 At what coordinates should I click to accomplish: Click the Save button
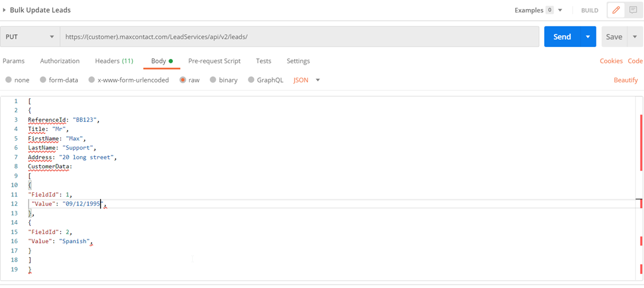pyautogui.click(x=614, y=37)
